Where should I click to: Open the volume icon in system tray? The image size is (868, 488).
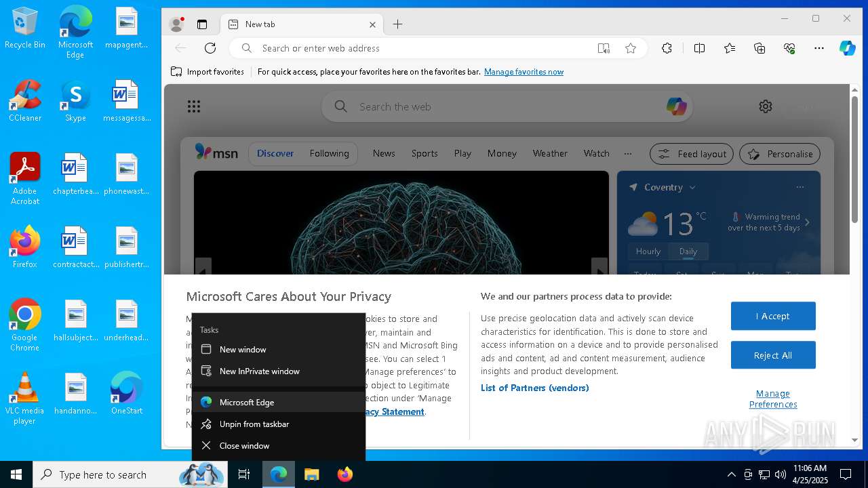point(781,474)
